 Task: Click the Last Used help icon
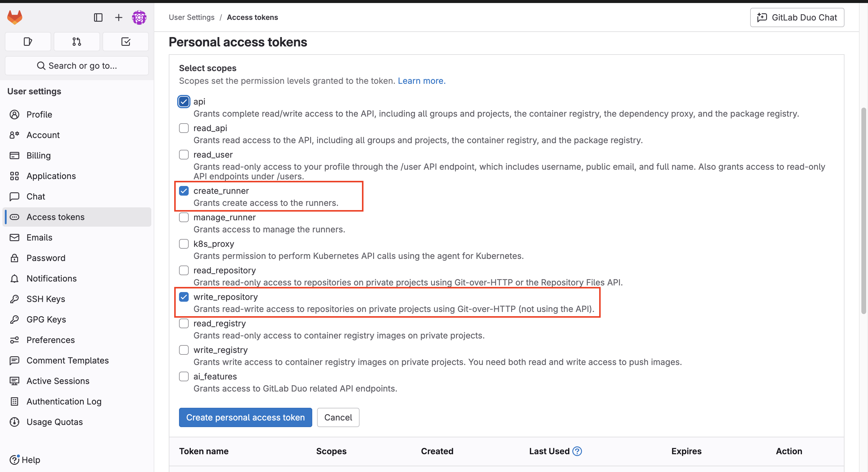tap(577, 451)
